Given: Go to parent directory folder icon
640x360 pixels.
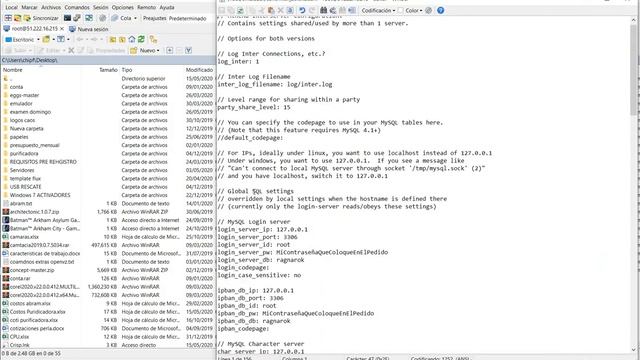Looking at the screenshot, I should click(113, 40).
